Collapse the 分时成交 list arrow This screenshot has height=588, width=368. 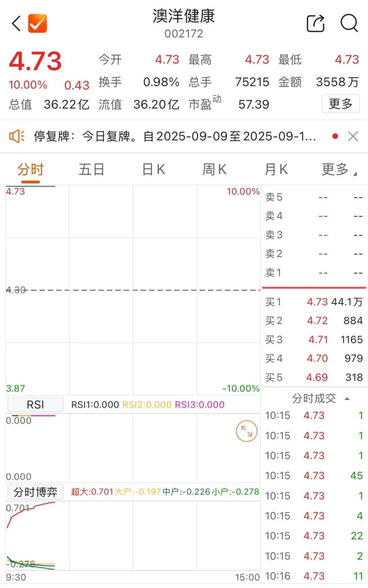[x=347, y=398]
